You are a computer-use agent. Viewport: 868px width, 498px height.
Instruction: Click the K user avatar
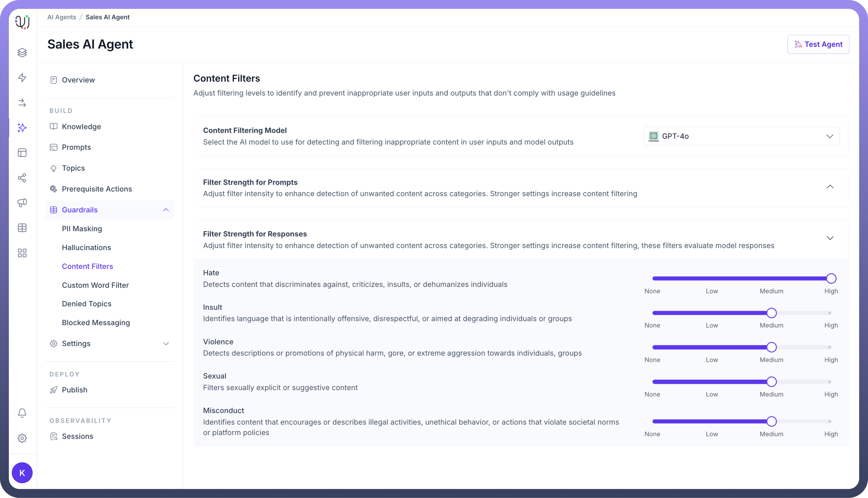tap(22, 473)
